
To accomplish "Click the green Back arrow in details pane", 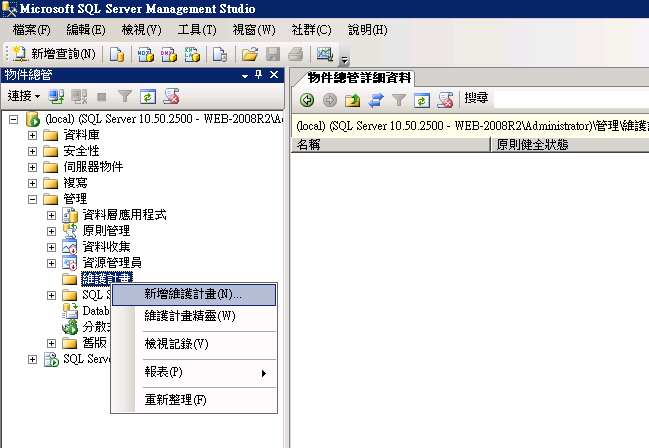I will (307, 100).
